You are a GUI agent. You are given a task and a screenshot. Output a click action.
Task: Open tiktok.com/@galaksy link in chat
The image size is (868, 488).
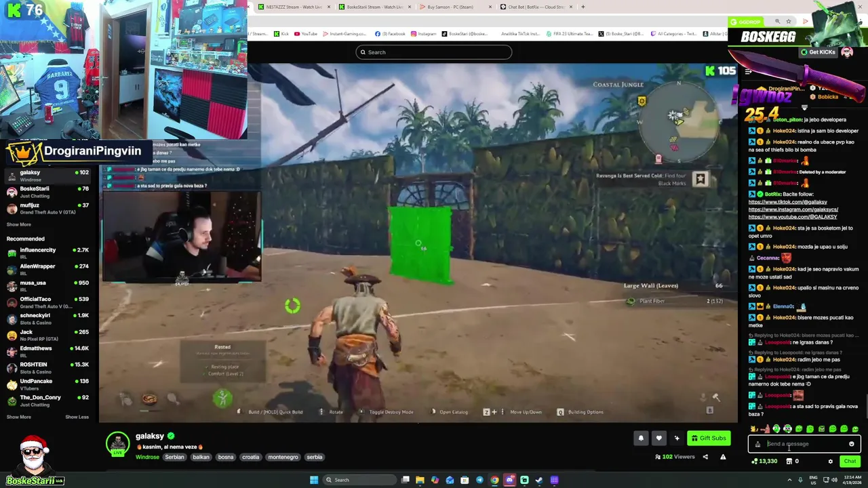tap(787, 202)
